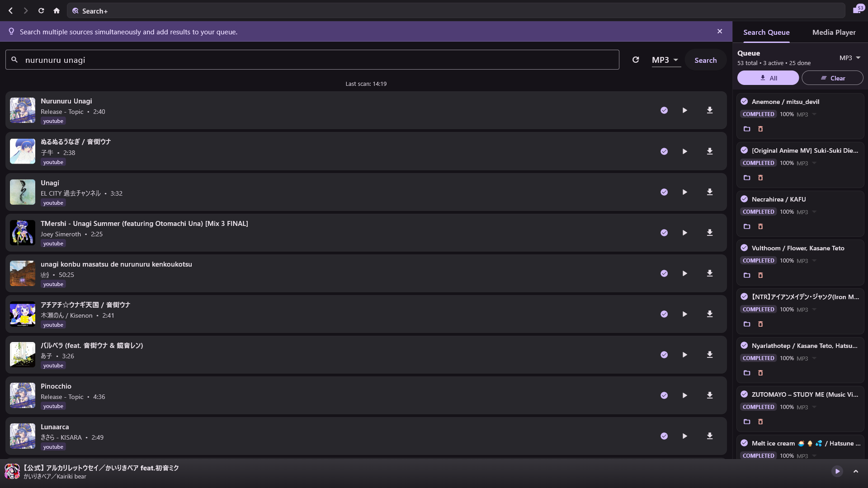Play the ぬるぬるうなぎ / 音街ウナ result
868x488 pixels.
pos(684,151)
